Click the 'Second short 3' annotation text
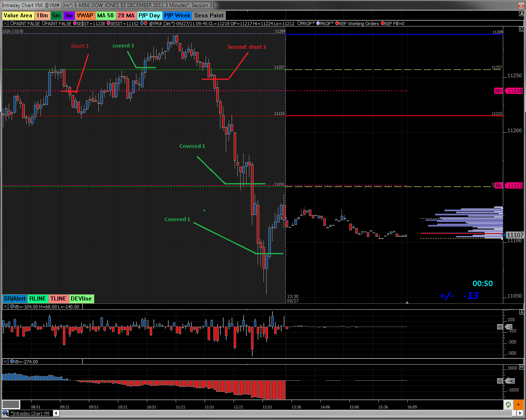The height and width of the screenshot is (420, 526). coord(247,47)
